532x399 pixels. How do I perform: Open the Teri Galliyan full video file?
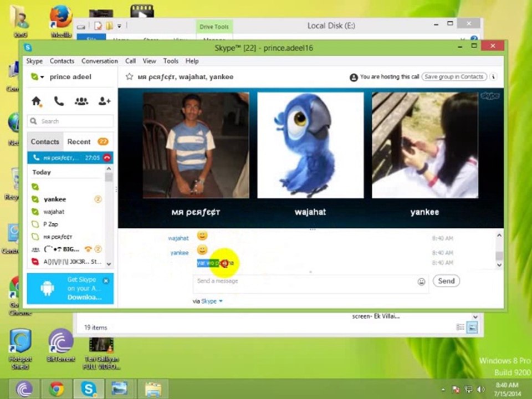click(101, 353)
